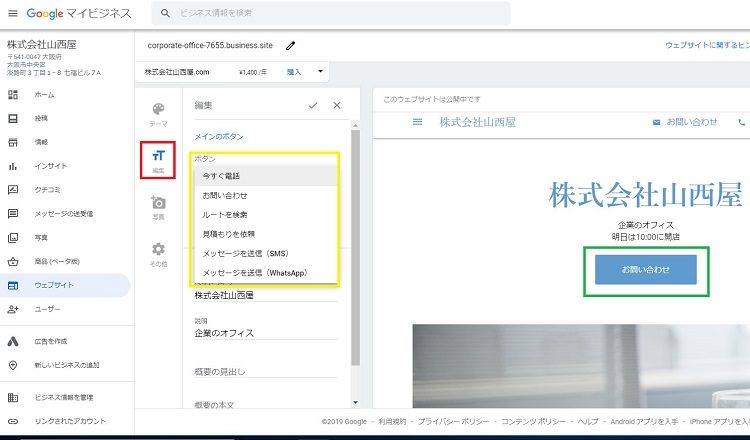Viewport: 750px width, 440px height.
Task: Open ホーム in the sidebar
Action: 44,95
